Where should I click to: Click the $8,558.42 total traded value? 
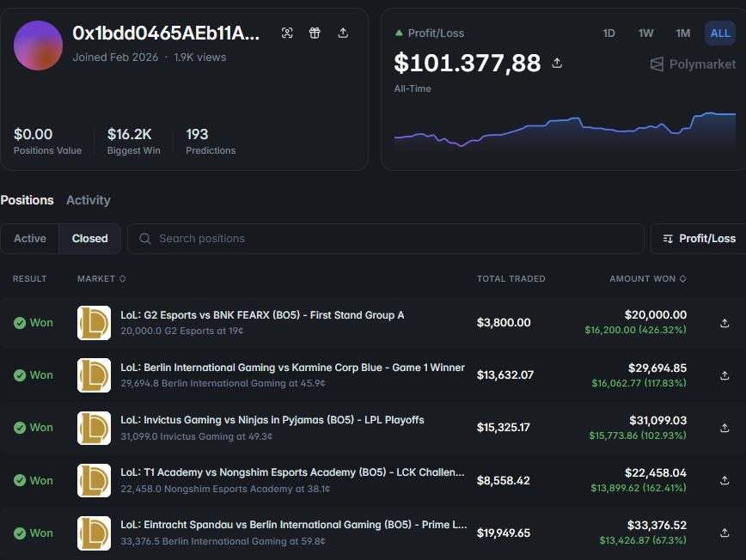tap(504, 481)
